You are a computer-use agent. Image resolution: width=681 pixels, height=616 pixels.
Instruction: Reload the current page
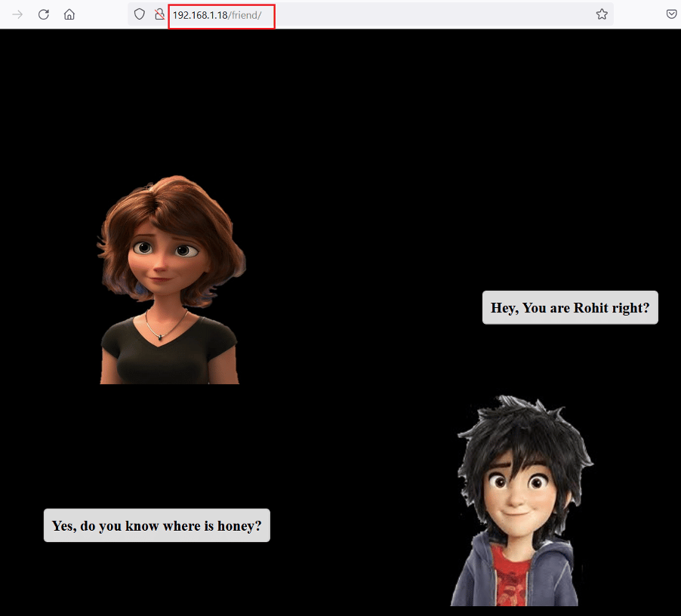(x=44, y=14)
